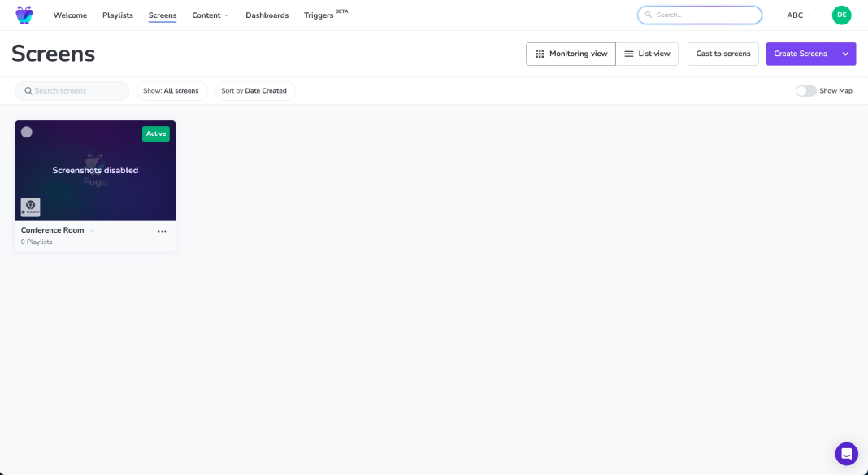Go to the Playlists tab

click(x=118, y=15)
